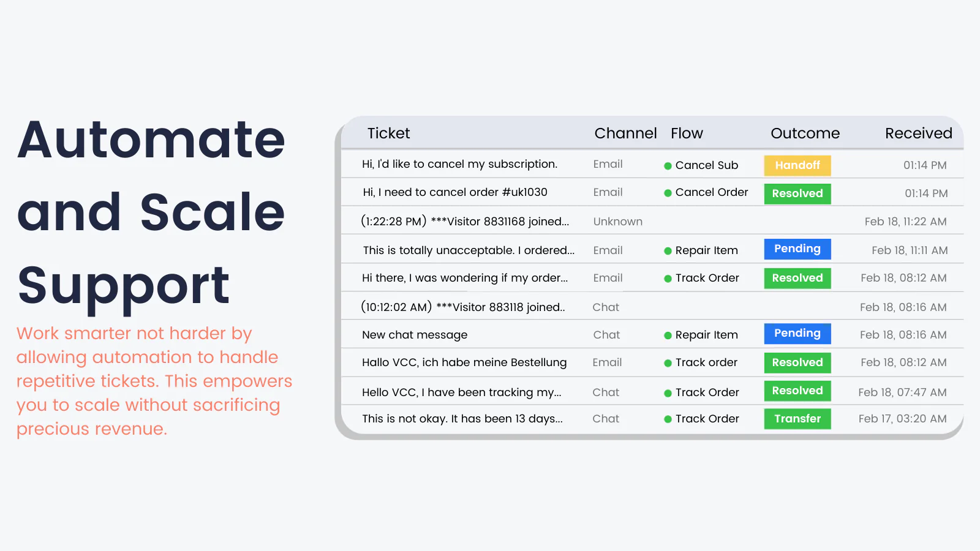
Task: Sort by the Outcome column header
Action: pyautogui.click(x=805, y=133)
